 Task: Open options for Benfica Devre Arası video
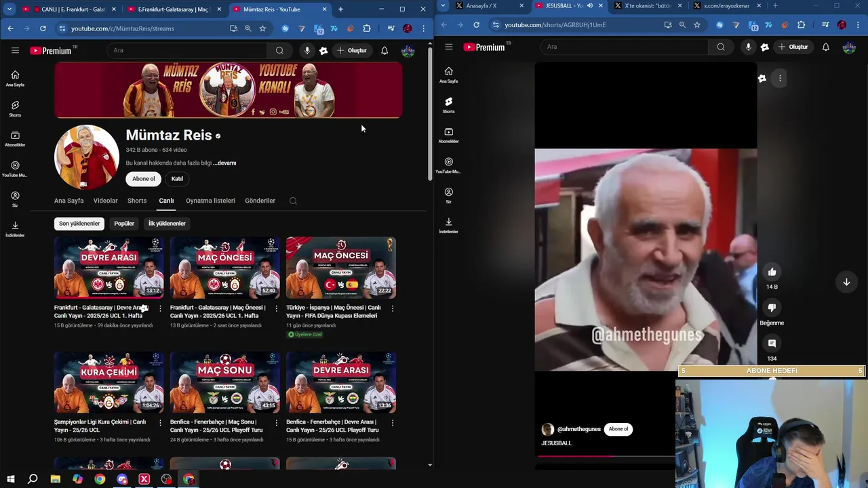click(392, 423)
